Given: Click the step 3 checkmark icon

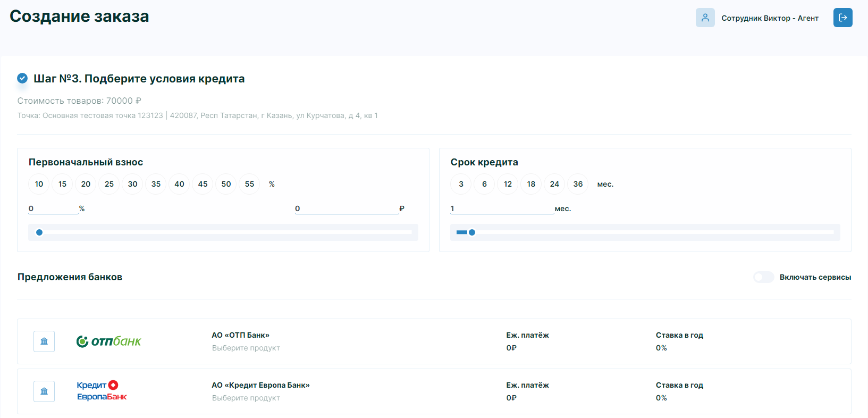Looking at the screenshot, I should point(22,78).
